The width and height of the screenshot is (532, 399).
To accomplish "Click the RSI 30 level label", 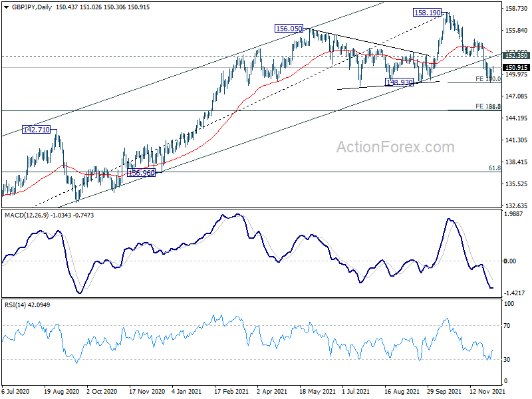I will [x=507, y=360].
